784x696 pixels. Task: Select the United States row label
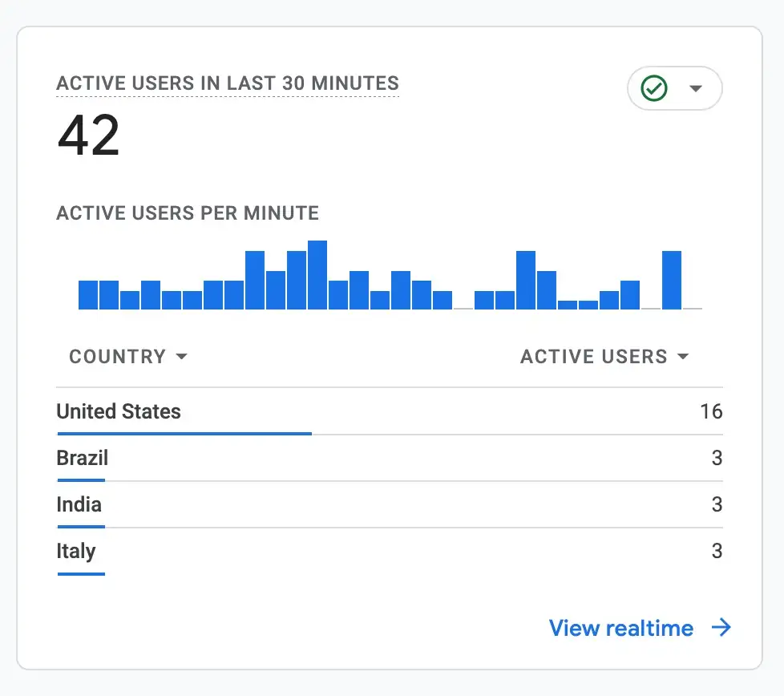(x=119, y=411)
